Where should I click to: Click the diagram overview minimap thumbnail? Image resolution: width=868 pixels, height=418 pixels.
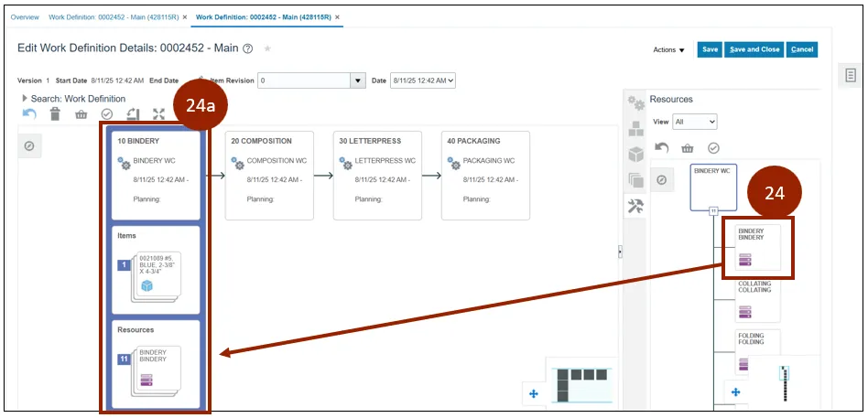click(x=580, y=381)
